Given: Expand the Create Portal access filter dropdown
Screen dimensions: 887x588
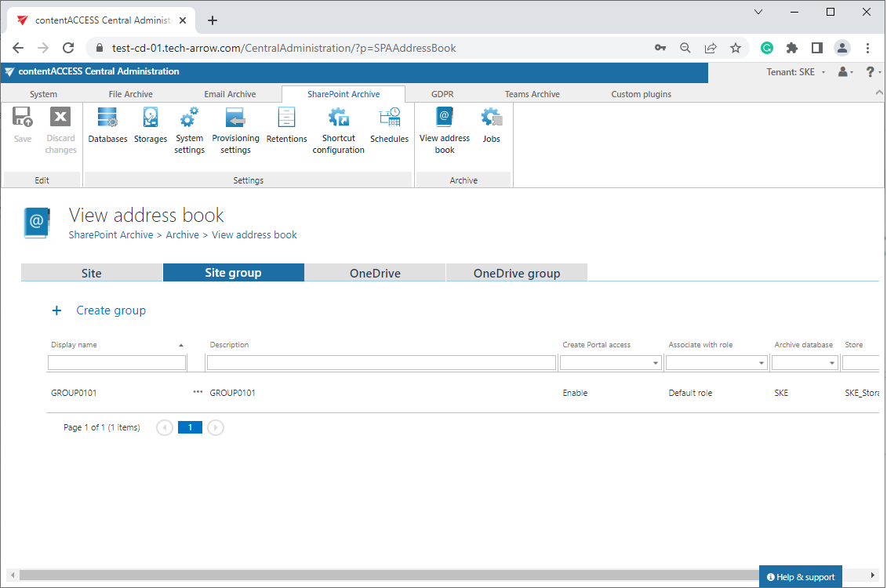Looking at the screenshot, I should [656, 364].
